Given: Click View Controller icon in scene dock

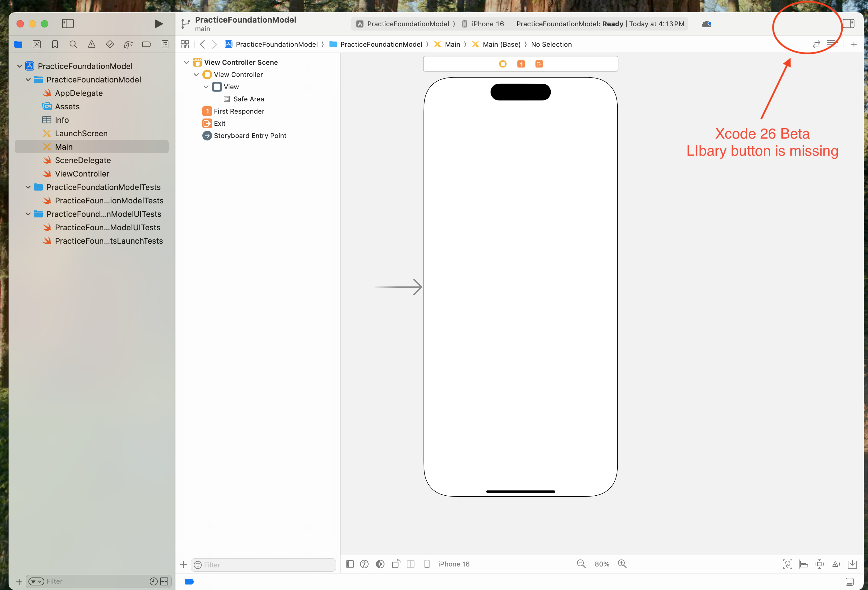Looking at the screenshot, I should [x=503, y=64].
